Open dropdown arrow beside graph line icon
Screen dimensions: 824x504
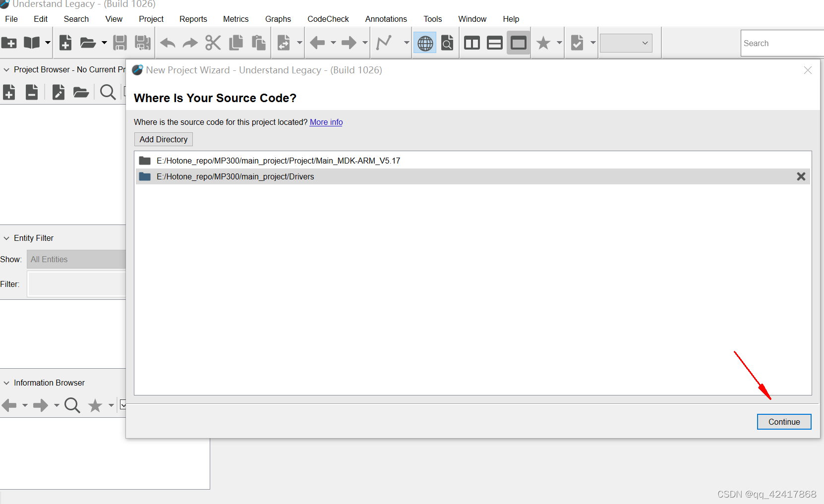(407, 43)
